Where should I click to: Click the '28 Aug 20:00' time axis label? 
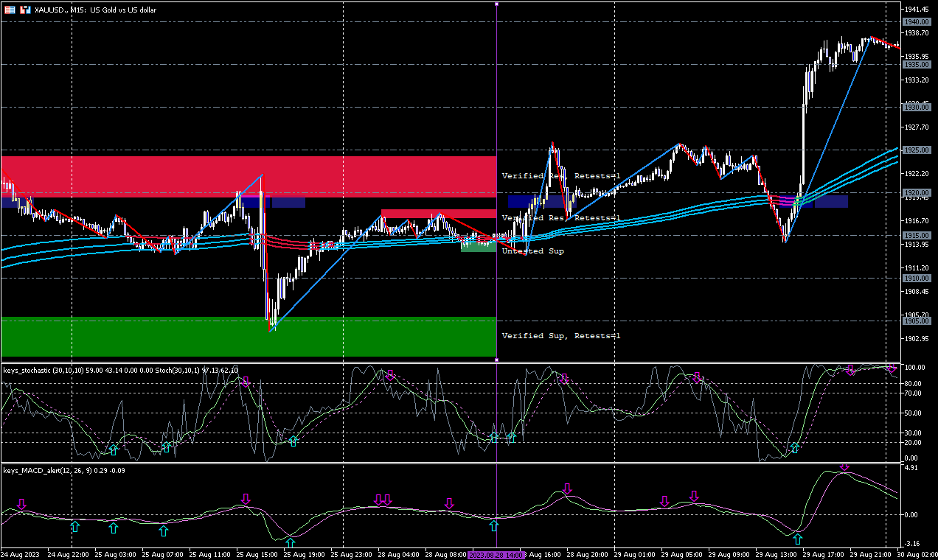coord(588,553)
